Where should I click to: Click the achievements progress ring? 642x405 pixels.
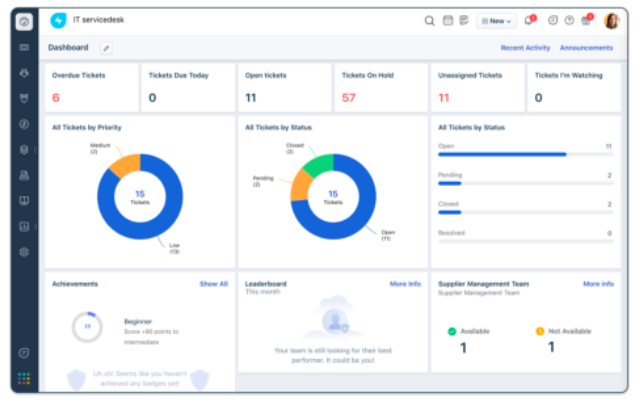87,327
